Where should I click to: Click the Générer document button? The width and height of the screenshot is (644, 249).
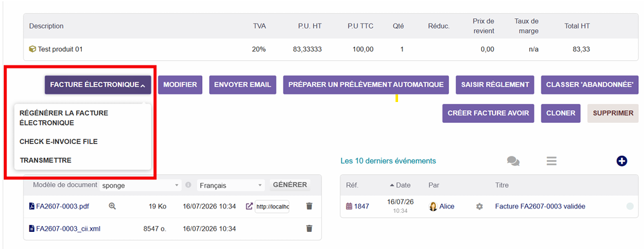coord(290,185)
